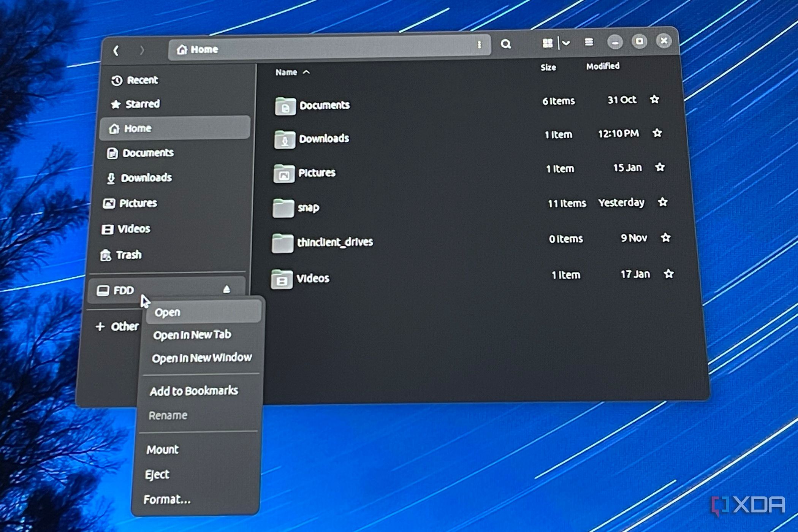Toggle star on the snap folder
The height and width of the screenshot is (532, 798).
click(663, 202)
